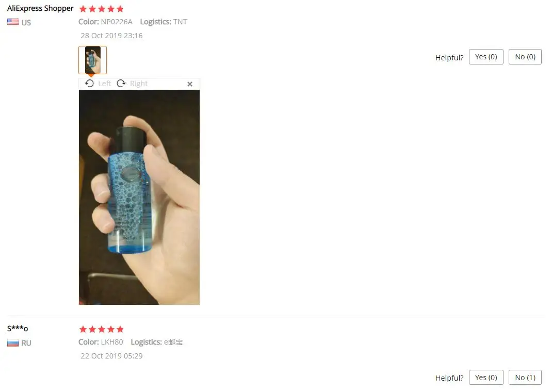
Task: Vote Yes on S***o's review
Action: (x=486, y=378)
